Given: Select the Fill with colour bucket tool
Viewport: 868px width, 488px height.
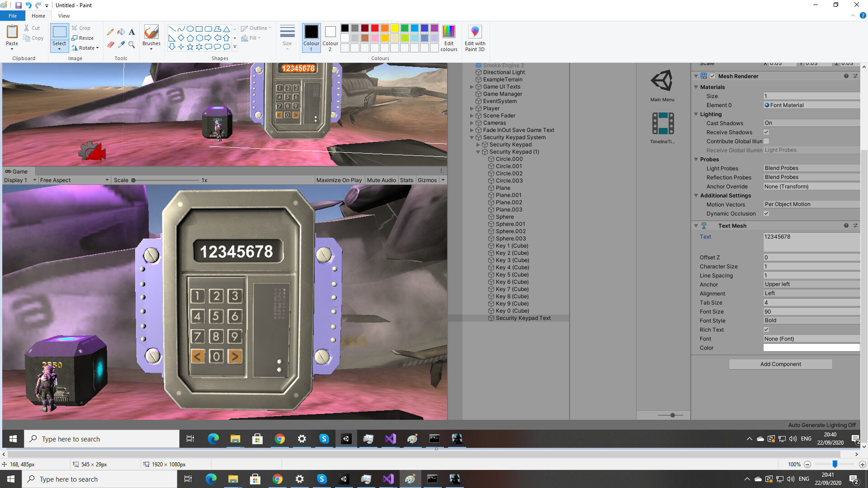Looking at the screenshot, I should tap(121, 32).
